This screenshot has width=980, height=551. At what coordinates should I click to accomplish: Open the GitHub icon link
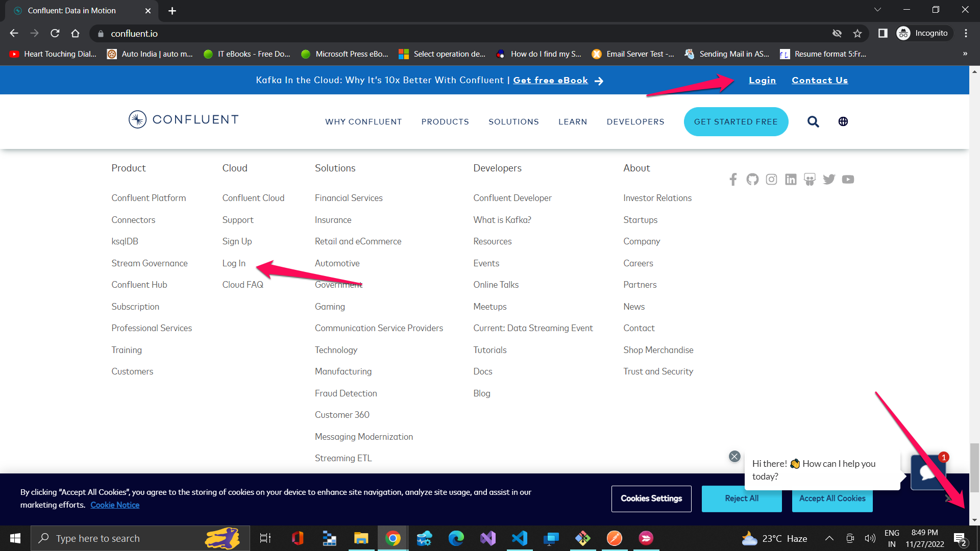[x=752, y=180]
